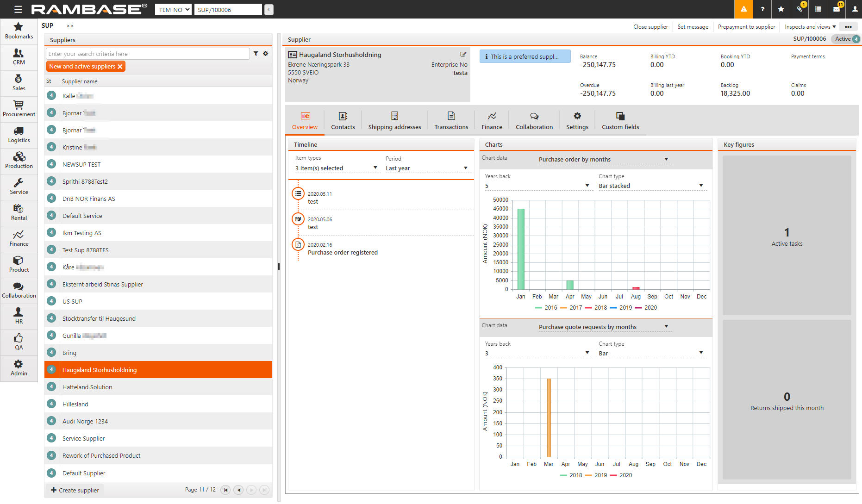Click Prepayment to supplier

[746, 27]
